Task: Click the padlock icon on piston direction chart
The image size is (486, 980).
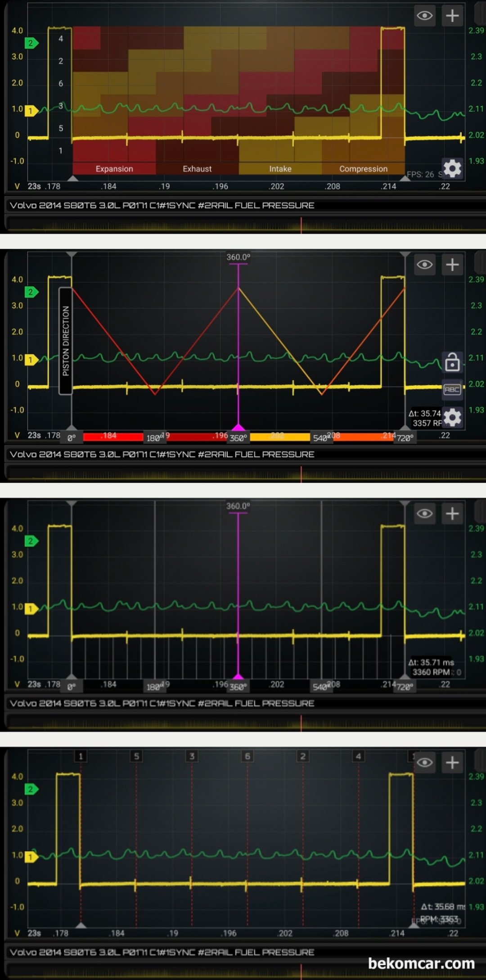Action: pyautogui.click(x=452, y=361)
